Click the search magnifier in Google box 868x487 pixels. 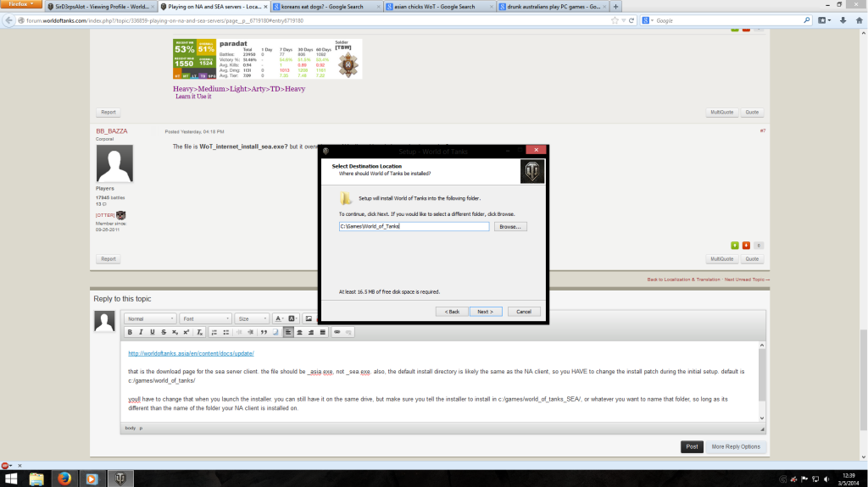pyautogui.click(x=807, y=20)
